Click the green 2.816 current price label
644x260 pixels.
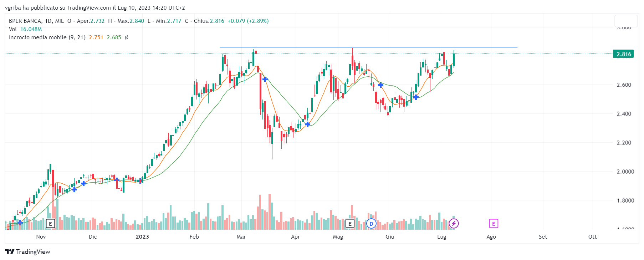tap(624, 54)
